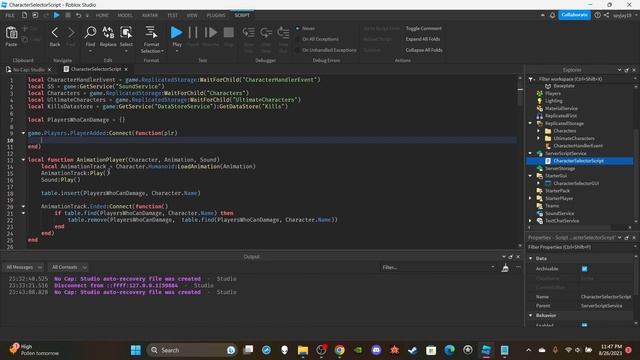Click Toggle Comment action
Screen dimensions: 640x360
424,29
